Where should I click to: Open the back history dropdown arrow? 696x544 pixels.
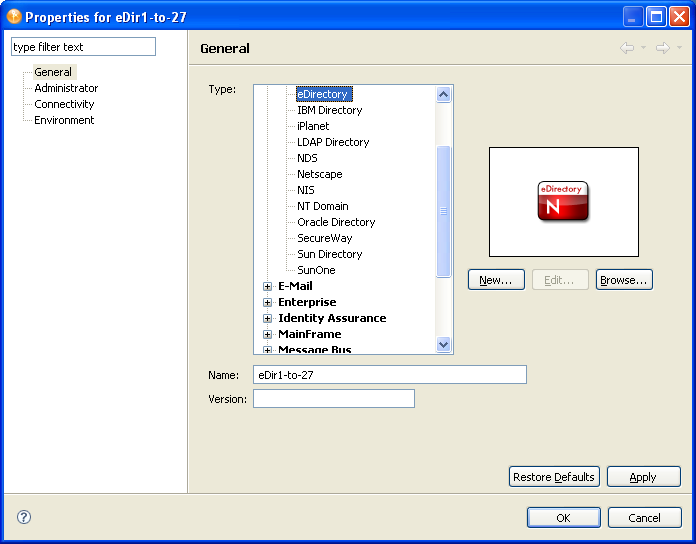pyautogui.click(x=643, y=47)
